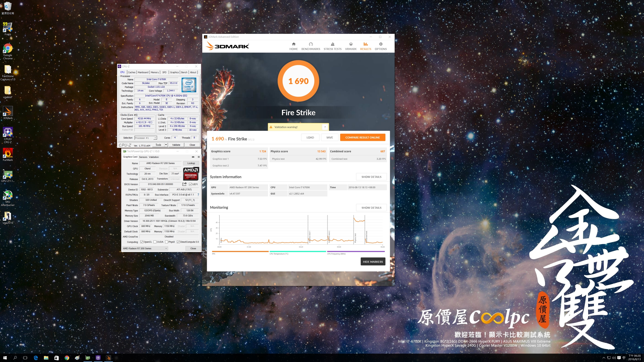Show details for System information
The height and width of the screenshot is (362, 644).
click(x=371, y=177)
